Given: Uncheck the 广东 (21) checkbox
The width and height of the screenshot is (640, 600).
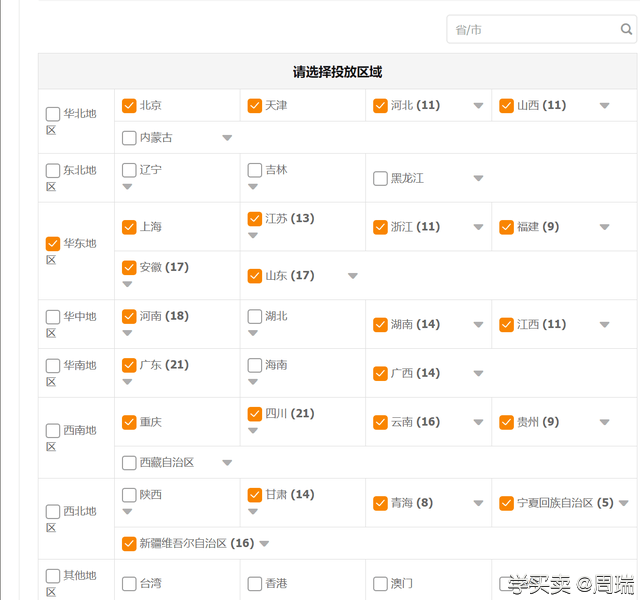Looking at the screenshot, I should point(129,365).
